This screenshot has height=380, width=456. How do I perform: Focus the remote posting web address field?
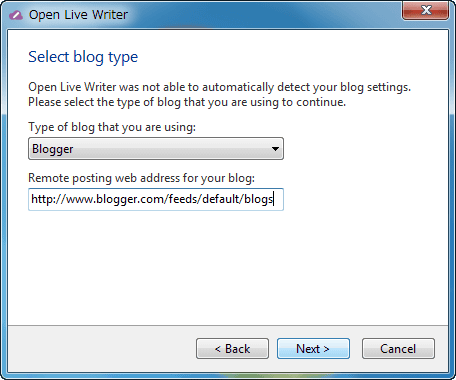pyautogui.click(x=156, y=199)
